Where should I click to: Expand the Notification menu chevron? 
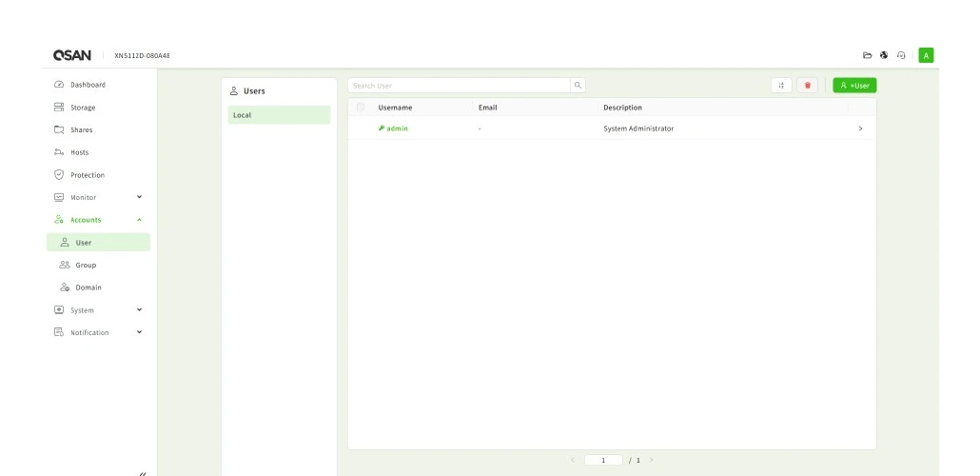pos(139,332)
